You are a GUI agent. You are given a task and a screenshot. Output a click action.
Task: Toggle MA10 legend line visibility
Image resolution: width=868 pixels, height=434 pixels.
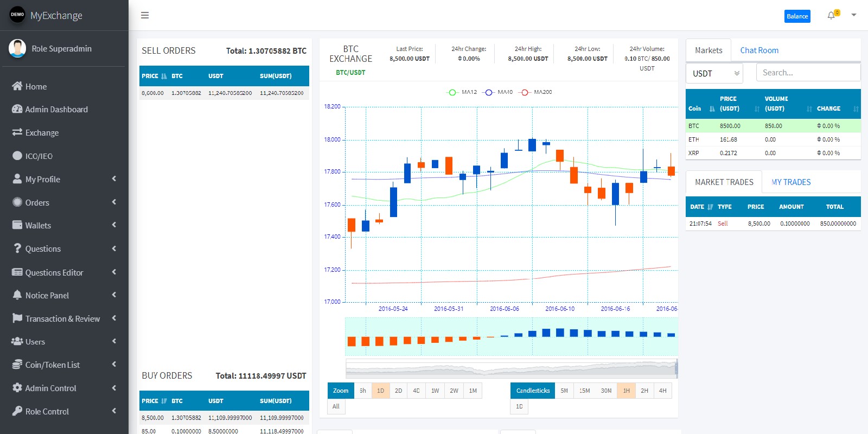tap(498, 92)
